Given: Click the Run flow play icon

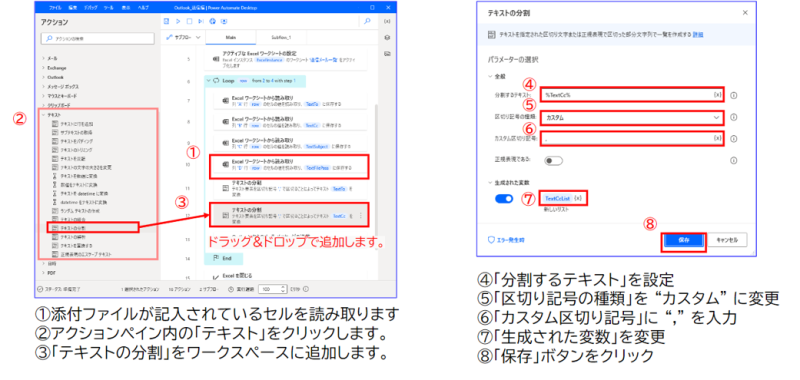Looking at the screenshot, I should (x=178, y=21).
